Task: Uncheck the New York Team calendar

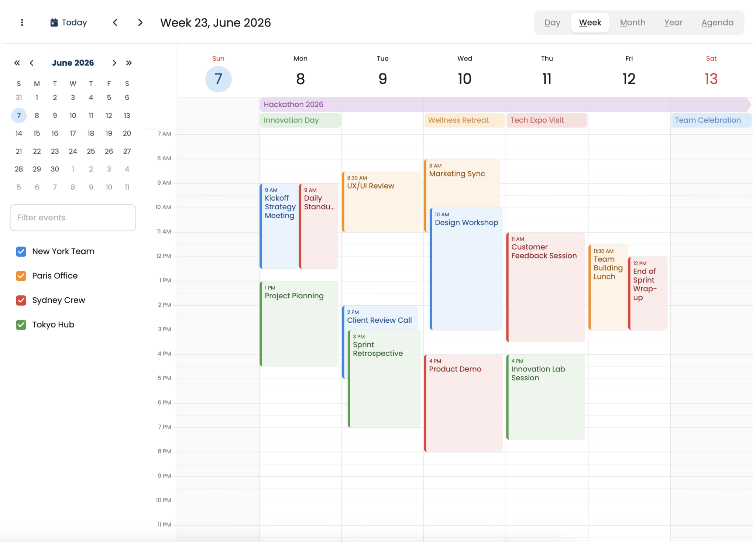Action: click(21, 251)
